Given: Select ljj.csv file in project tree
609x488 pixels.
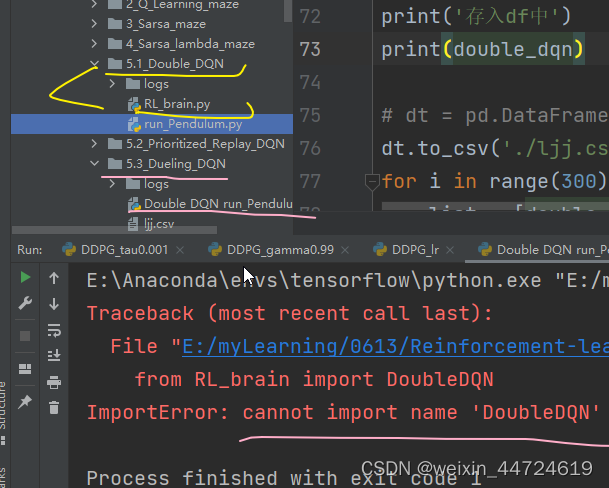Looking at the screenshot, I should (x=159, y=224).
